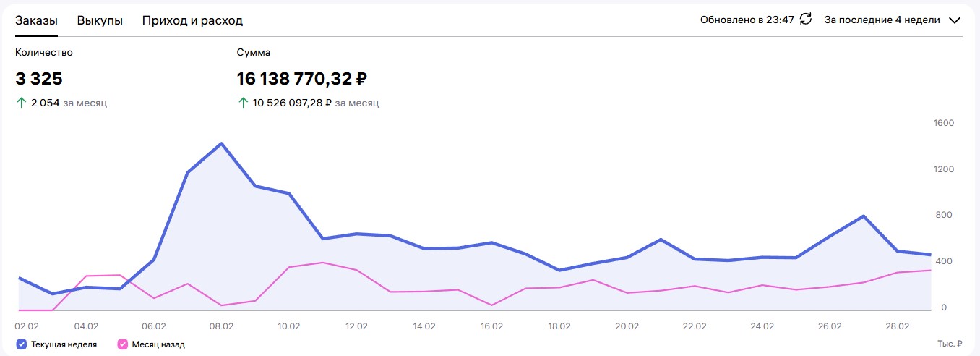Click the green up arrow under Сумма
This screenshot has width=980, height=356.
pos(243,103)
